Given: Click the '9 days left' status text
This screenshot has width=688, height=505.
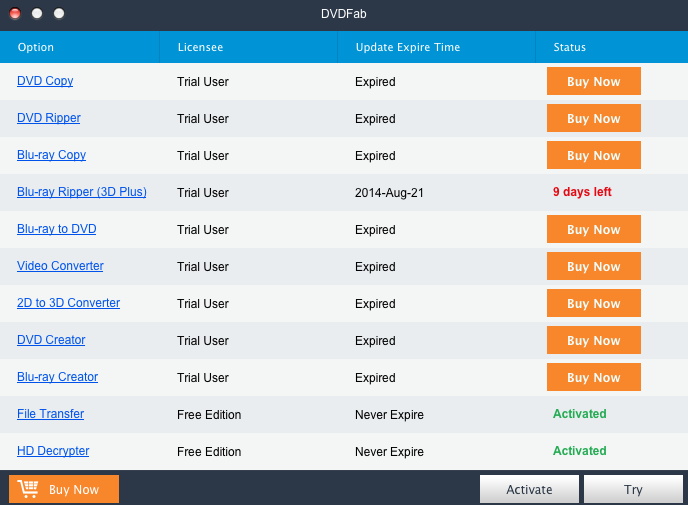Looking at the screenshot, I should pyautogui.click(x=582, y=192).
